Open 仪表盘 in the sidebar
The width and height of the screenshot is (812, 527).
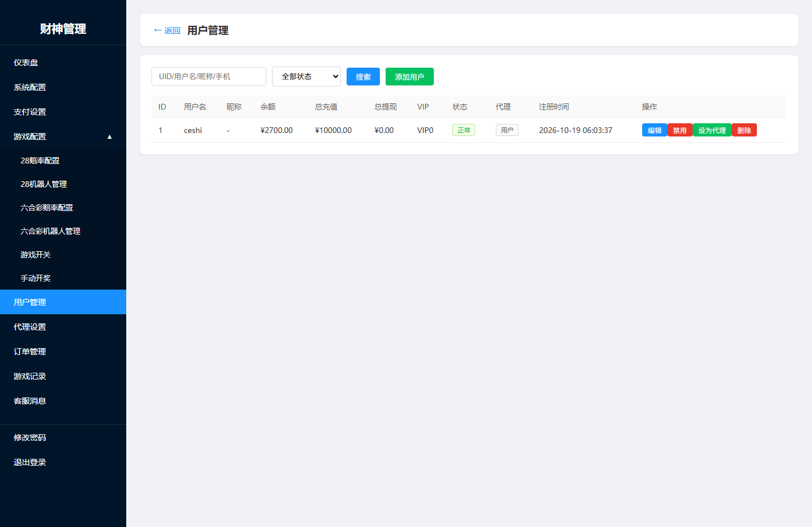pyautogui.click(x=63, y=63)
